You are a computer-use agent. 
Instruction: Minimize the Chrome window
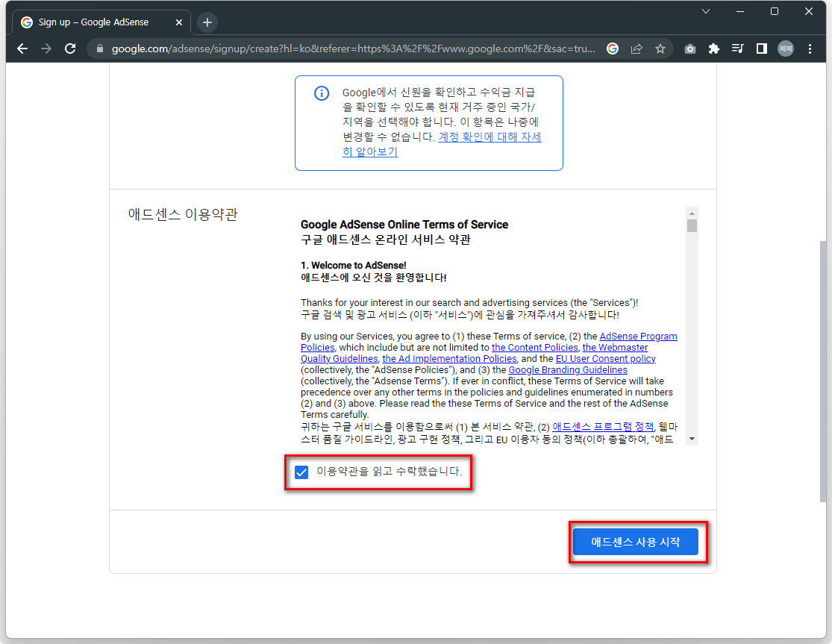(x=739, y=11)
